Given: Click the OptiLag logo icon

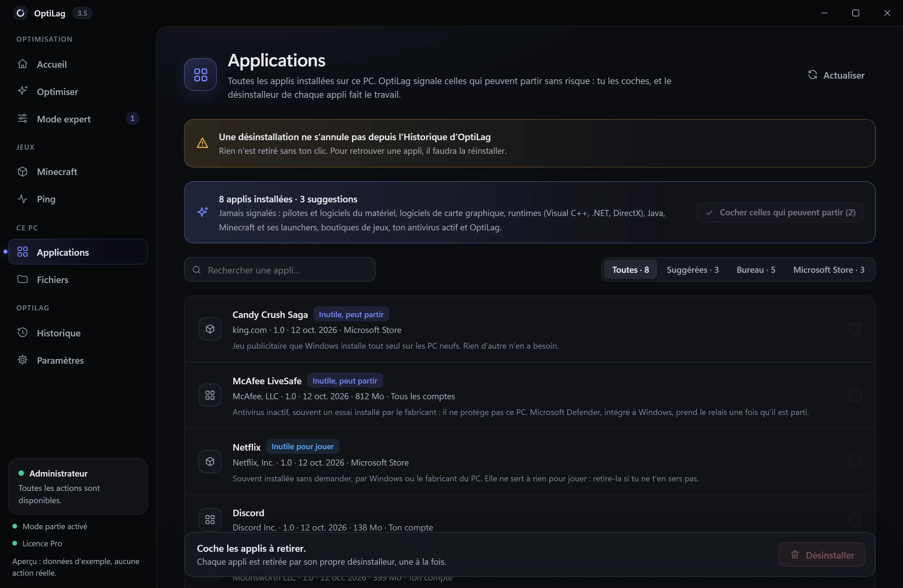Looking at the screenshot, I should [x=21, y=13].
